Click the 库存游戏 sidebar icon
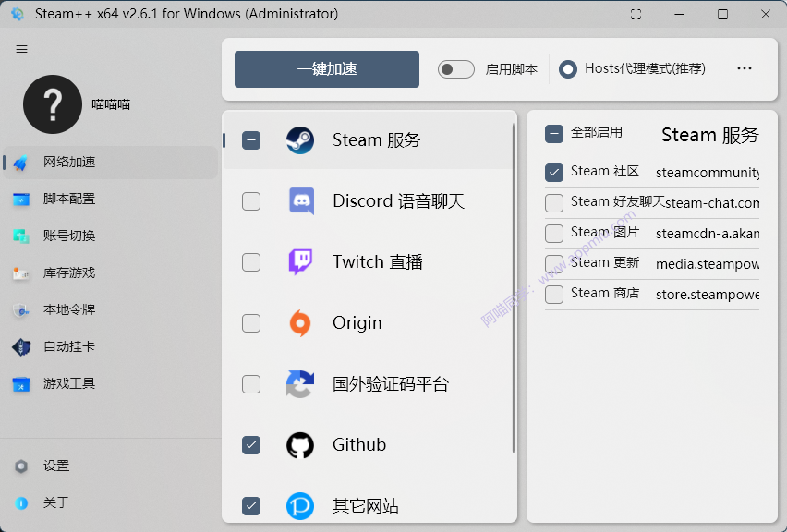 21,273
